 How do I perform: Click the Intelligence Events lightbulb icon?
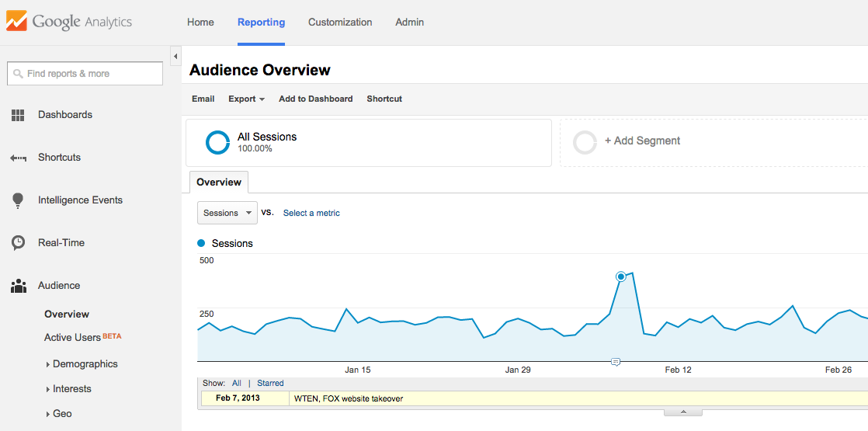click(18, 200)
